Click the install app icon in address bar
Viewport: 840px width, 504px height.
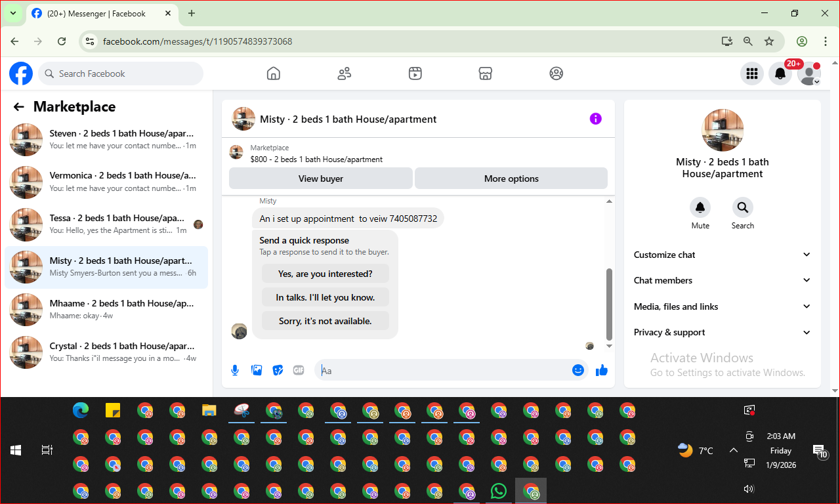coord(726,41)
